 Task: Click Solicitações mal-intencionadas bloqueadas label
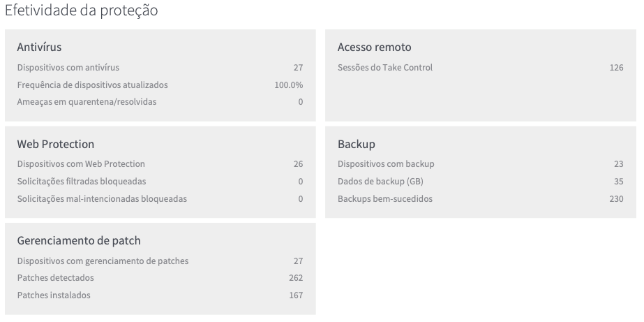coord(102,198)
